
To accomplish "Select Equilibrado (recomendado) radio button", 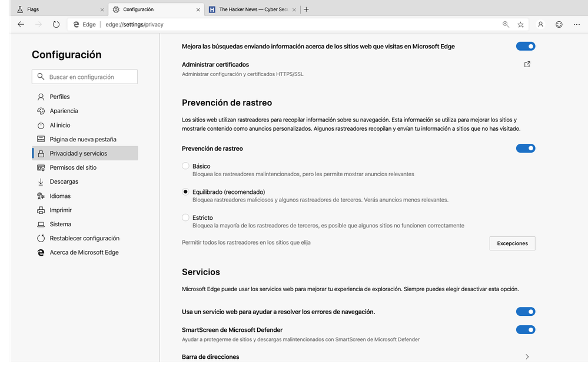I will 185,192.
